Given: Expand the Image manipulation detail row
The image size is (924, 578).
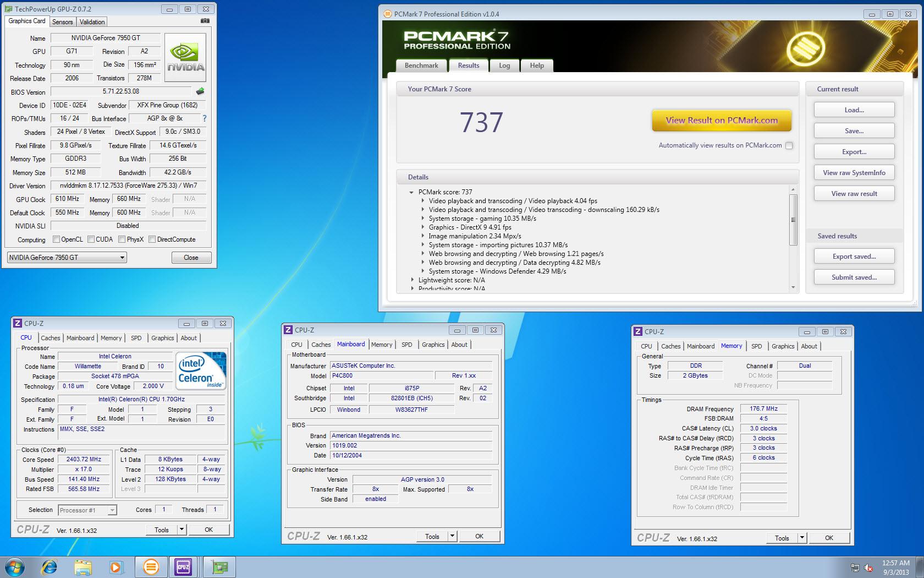Looking at the screenshot, I should [422, 236].
